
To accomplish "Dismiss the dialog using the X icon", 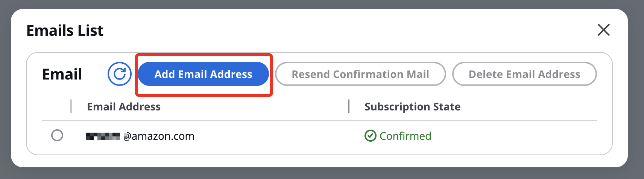I will click(603, 30).
